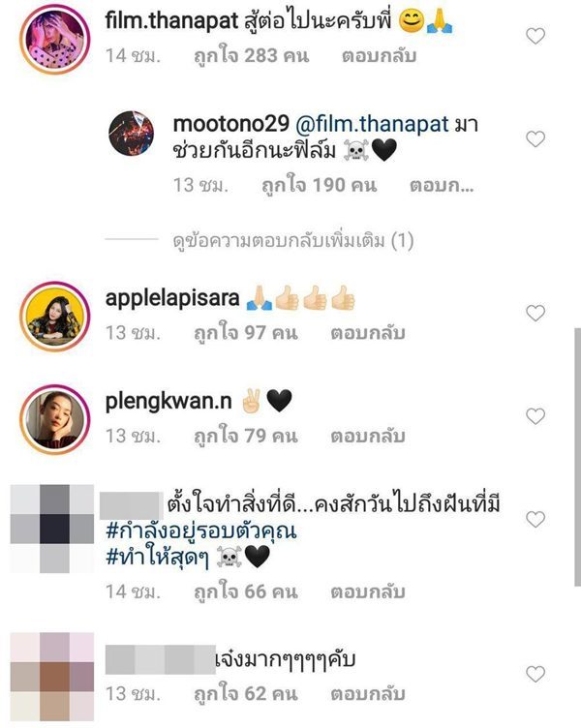Open the @film.thanapat mention link
The image size is (581, 728).
(372, 125)
